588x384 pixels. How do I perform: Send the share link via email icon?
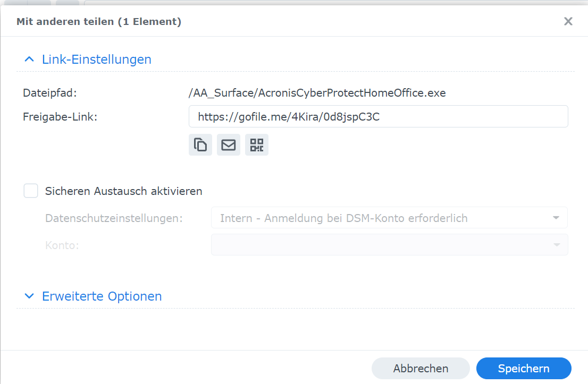pyautogui.click(x=229, y=144)
